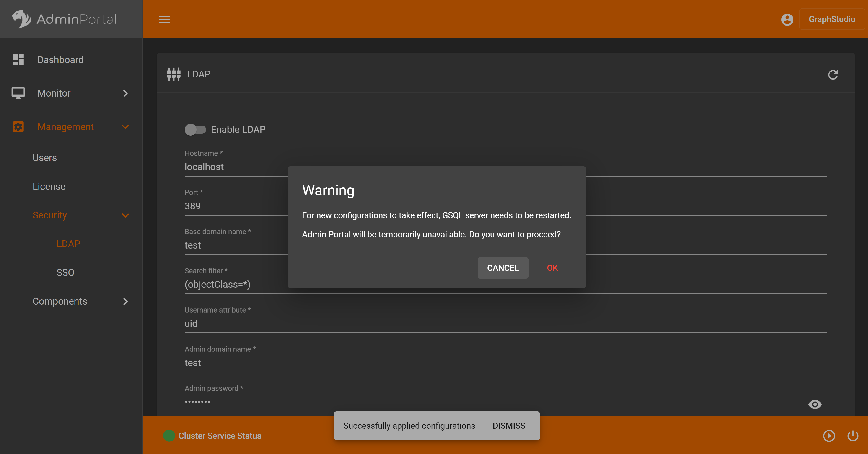Image resolution: width=868 pixels, height=454 pixels.
Task: Collapse the Management section chevron
Action: [125, 127]
